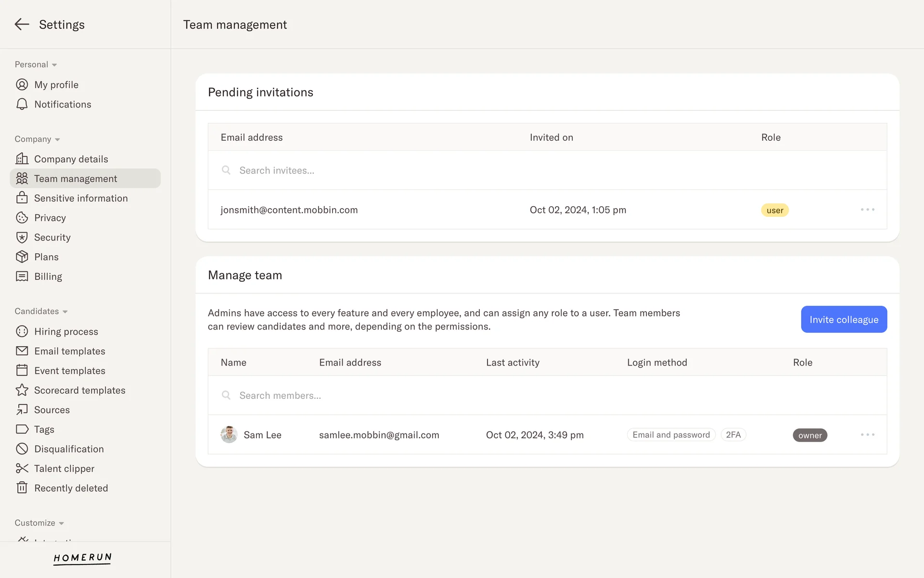This screenshot has height=578, width=924.
Task: Expand the Customize section arrow
Action: [x=61, y=524]
